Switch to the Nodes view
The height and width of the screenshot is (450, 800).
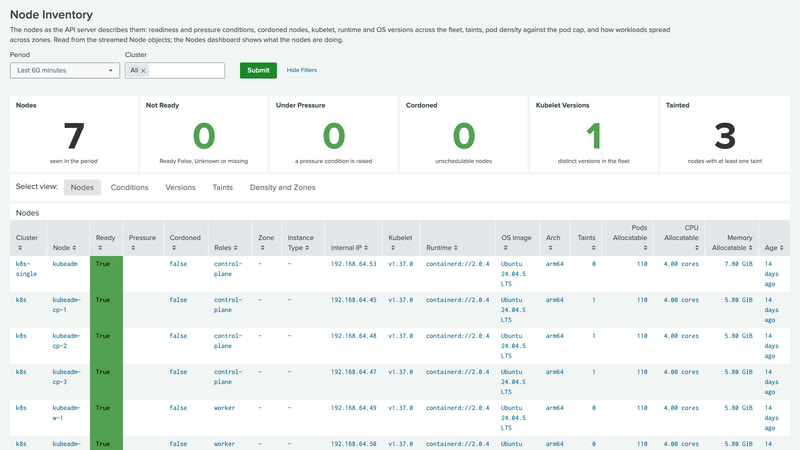(x=82, y=187)
